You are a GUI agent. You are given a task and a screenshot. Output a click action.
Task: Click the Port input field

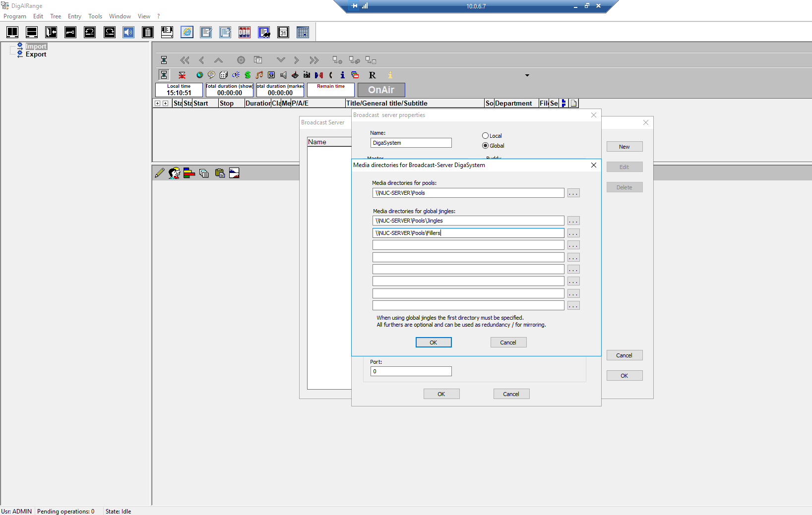tap(411, 371)
